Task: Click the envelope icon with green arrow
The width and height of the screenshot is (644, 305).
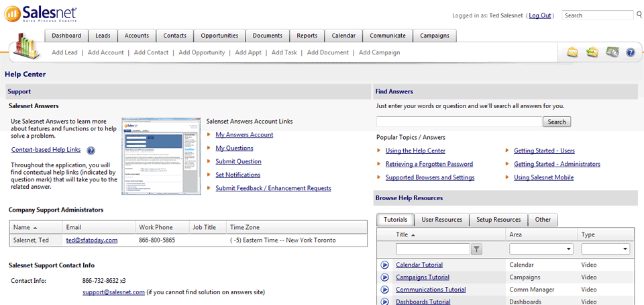Action: point(592,52)
